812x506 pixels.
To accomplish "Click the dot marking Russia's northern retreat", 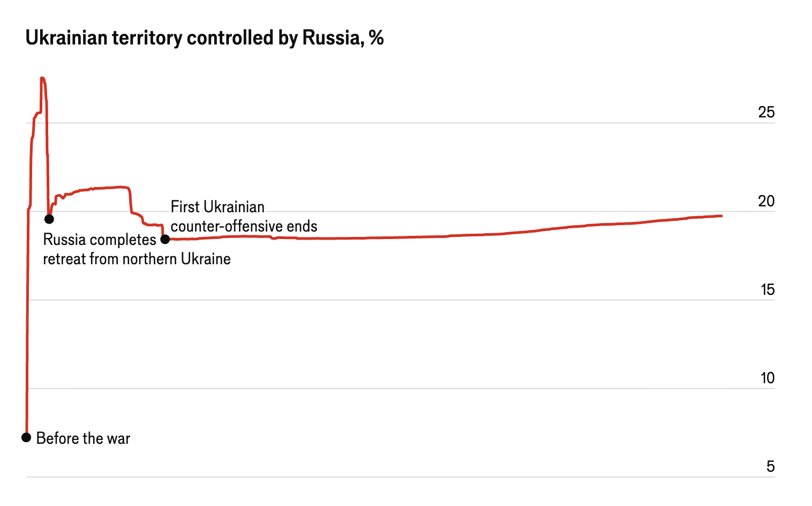I will (49, 219).
